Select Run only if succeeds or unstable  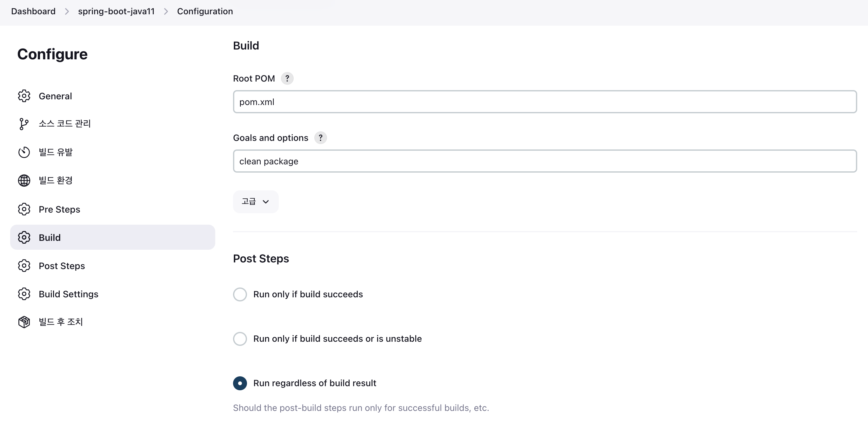(x=240, y=339)
